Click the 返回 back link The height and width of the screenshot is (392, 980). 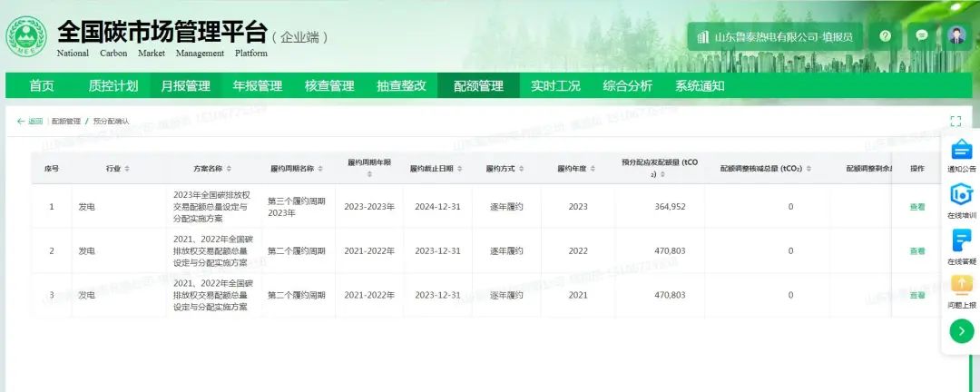pos(30,121)
